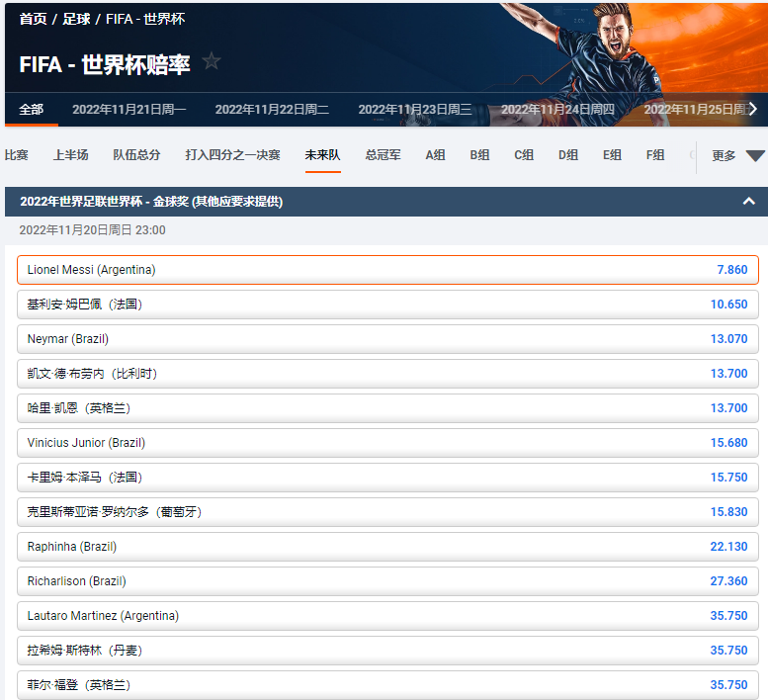
Task: Open the 打入四分之一决赛 tab
Action: (x=232, y=155)
